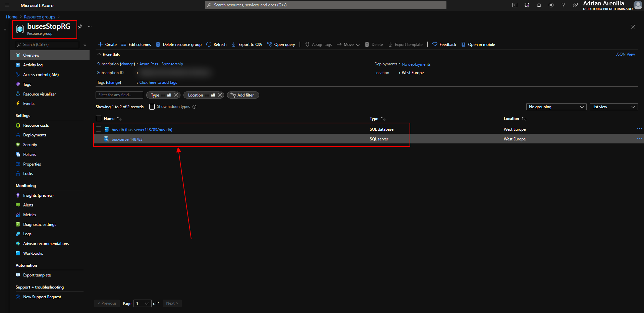Click the bus-server148783 SQL server icon
Screen dimensions: 644x313
(107, 139)
